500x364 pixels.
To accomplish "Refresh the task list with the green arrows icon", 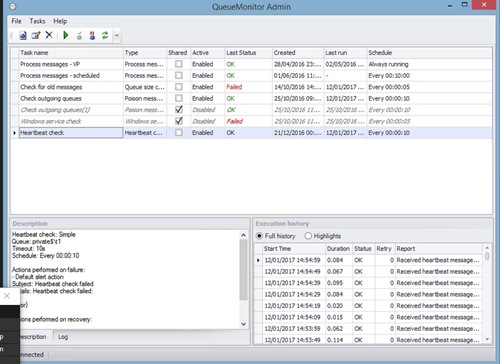I will pyautogui.click(x=105, y=35).
